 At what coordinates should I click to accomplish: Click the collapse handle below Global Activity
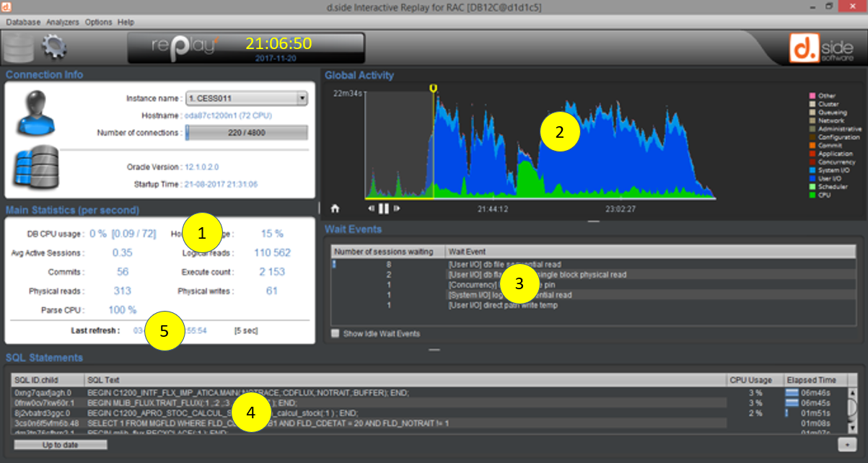pyautogui.click(x=593, y=221)
